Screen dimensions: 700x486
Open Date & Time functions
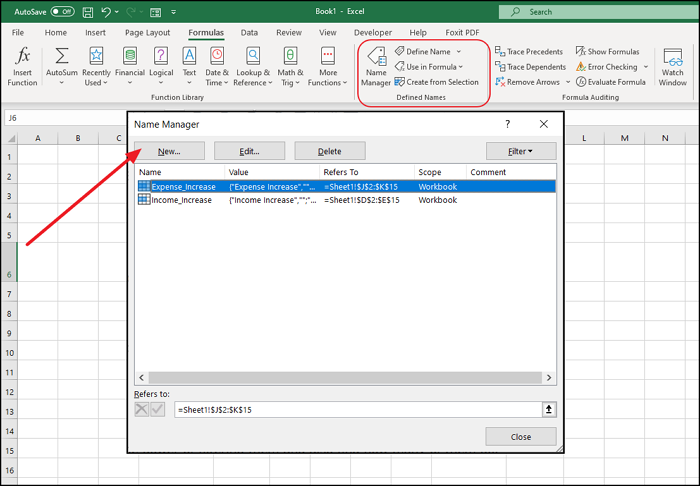point(217,67)
